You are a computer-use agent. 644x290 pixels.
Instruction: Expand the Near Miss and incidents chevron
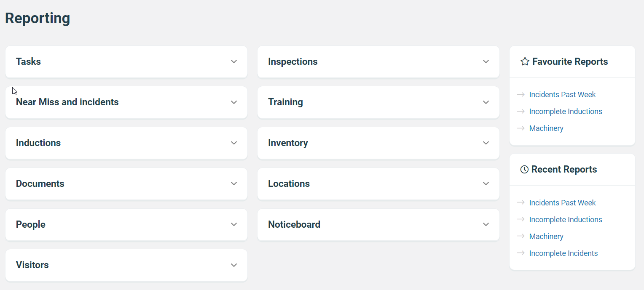[x=234, y=102]
